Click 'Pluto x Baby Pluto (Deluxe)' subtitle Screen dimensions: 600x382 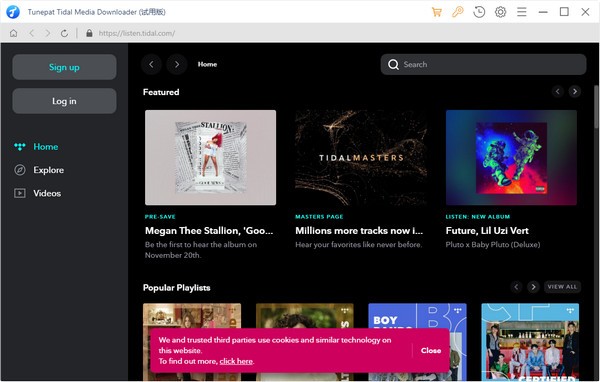493,245
